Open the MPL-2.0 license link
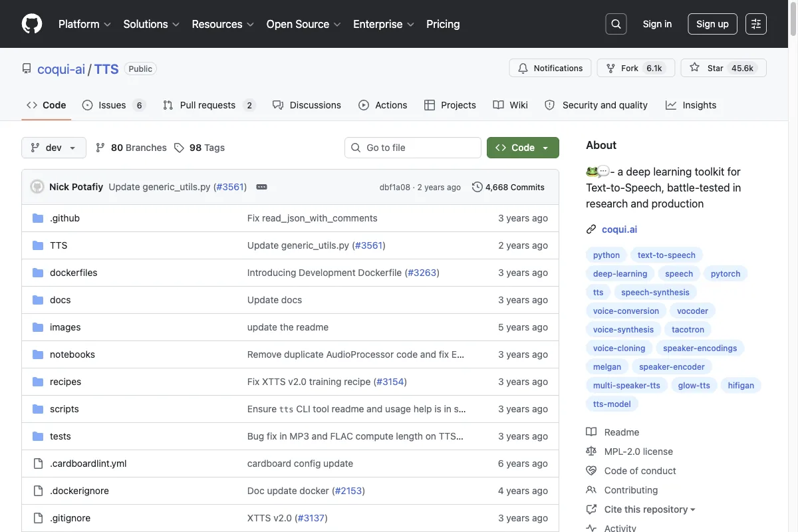The height and width of the screenshot is (532, 798). point(629,452)
